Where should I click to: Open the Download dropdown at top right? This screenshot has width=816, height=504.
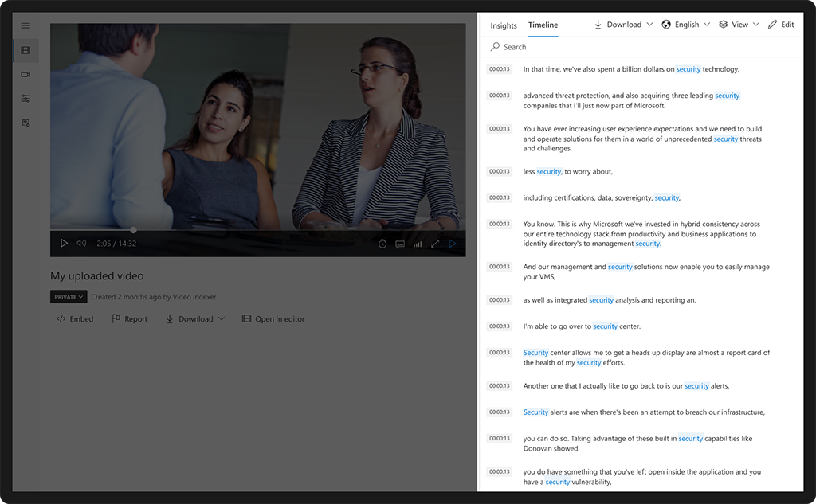622,25
